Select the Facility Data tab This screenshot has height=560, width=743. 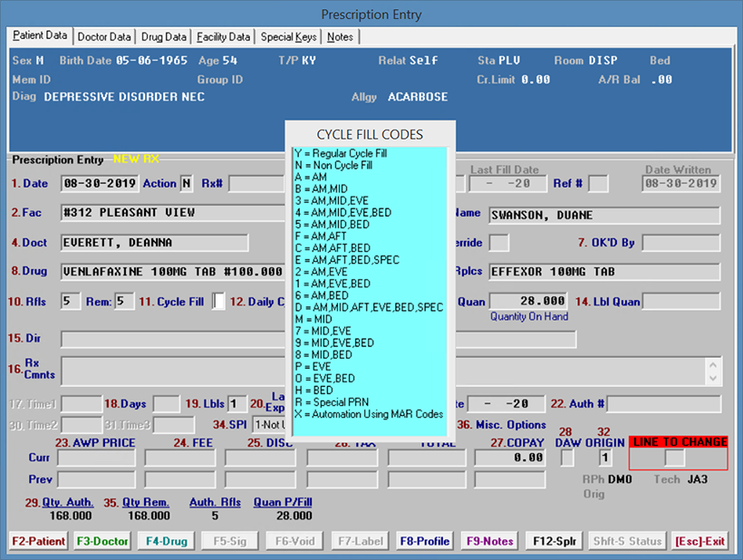point(224,37)
